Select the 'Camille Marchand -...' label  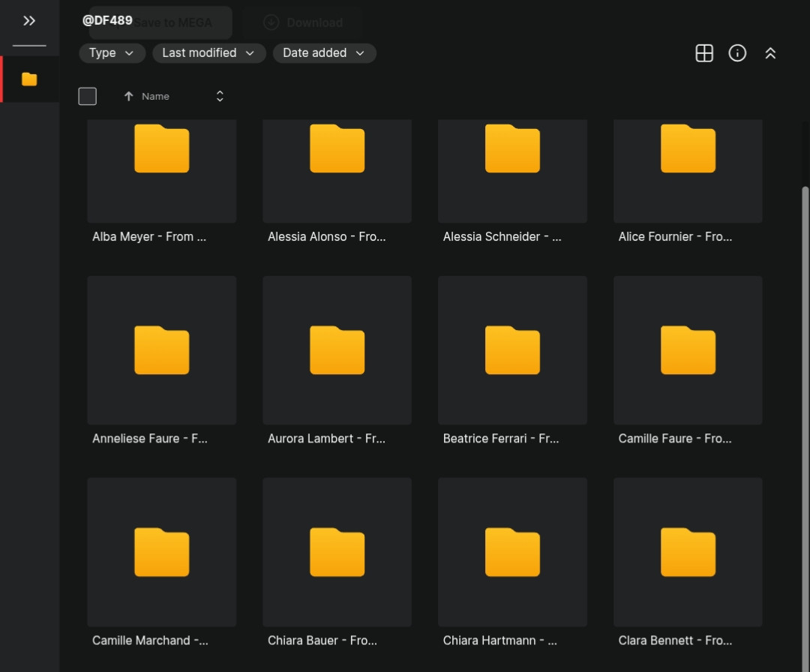pos(150,640)
